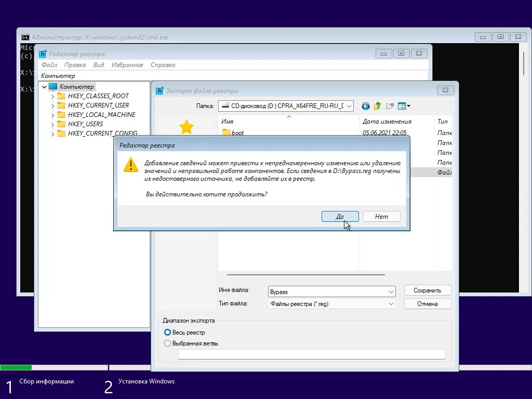Close the Экспорт файла реестра dialog
This screenshot has width=532, height=399.
tap(445, 90)
